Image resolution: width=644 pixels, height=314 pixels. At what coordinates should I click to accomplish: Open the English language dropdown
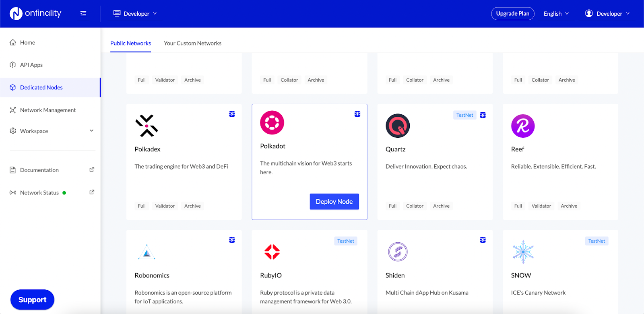pyautogui.click(x=556, y=14)
